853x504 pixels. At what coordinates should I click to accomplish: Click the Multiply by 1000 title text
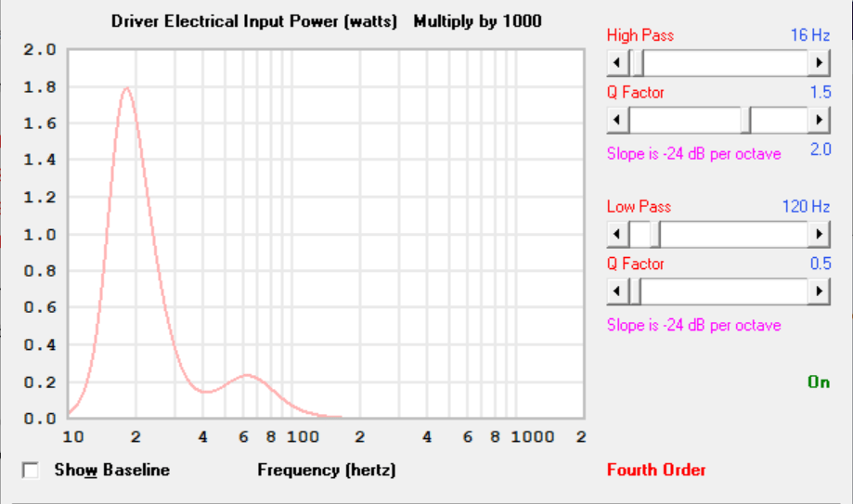(477, 21)
